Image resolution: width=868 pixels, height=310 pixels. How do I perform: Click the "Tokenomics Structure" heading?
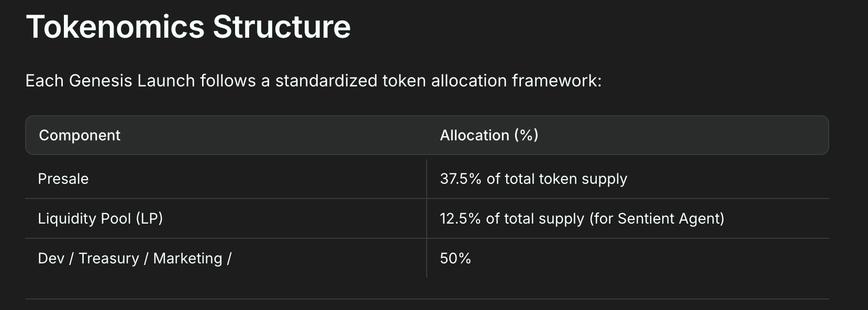(x=188, y=27)
